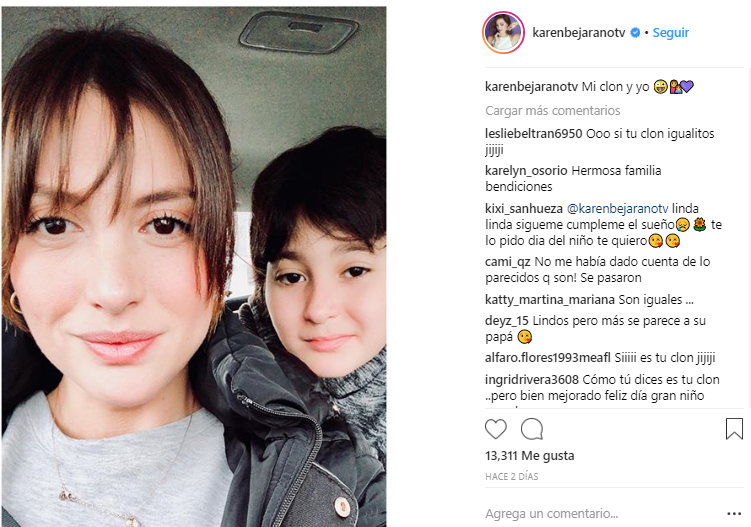Click the @karenbejaranotv mention in comment

tap(617, 209)
